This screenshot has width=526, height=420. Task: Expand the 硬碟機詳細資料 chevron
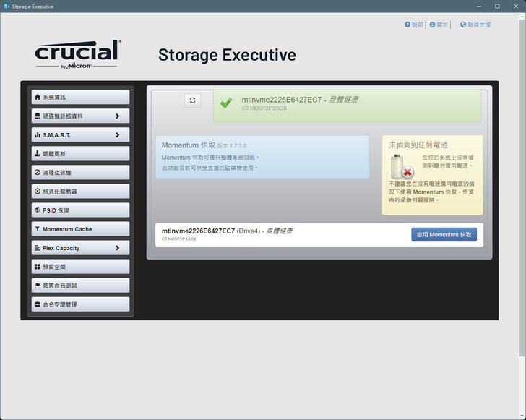(117, 116)
